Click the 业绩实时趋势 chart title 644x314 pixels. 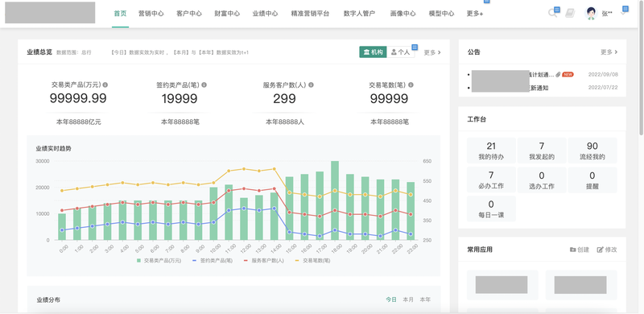(53, 148)
